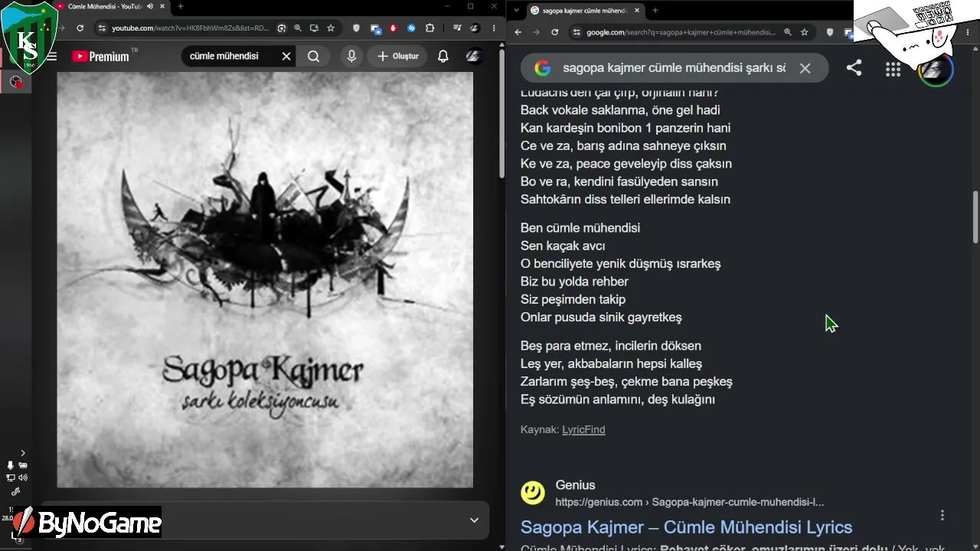The image size is (980, 551).
Task: Toggle the overlay speaker volume icon
Action: coord(23,478)
